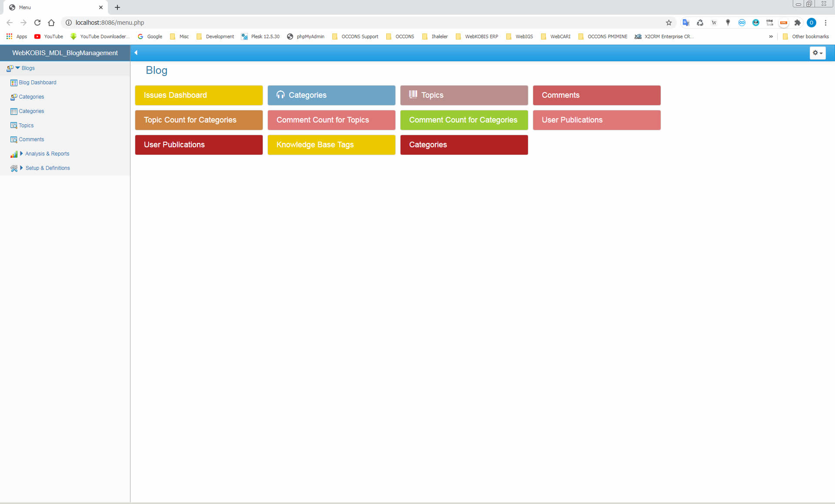Open the Apps bookmark shortcut
This screenshot has height=504, width=835.
pyautogui.click(x=17, y=36)
